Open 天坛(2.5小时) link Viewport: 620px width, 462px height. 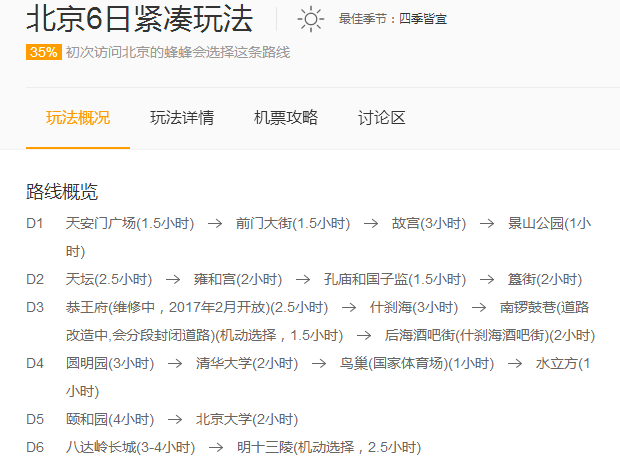pos(109,280)
